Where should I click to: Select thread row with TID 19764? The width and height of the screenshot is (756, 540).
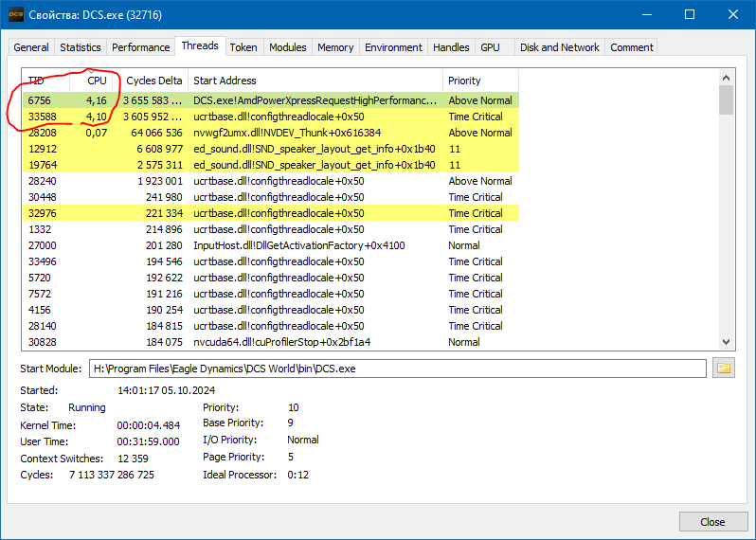click(x=271, y=165)
